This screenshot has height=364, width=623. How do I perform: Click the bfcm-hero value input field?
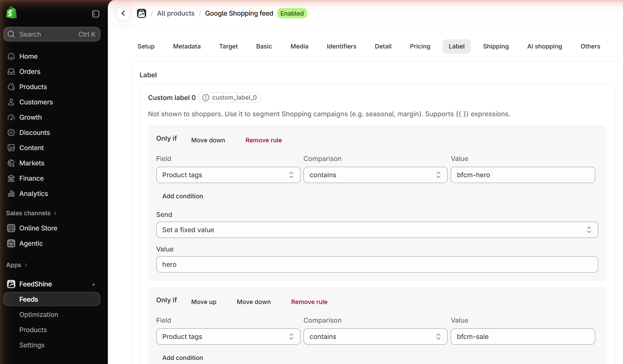point(523,175)
